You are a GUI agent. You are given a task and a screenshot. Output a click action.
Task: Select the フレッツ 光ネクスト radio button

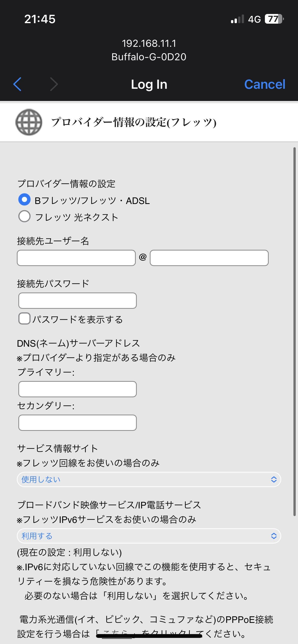(x=24, y=217)
